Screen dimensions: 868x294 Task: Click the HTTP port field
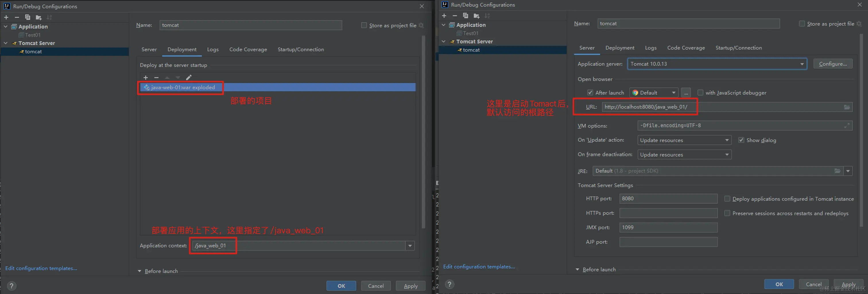[668, 199]
